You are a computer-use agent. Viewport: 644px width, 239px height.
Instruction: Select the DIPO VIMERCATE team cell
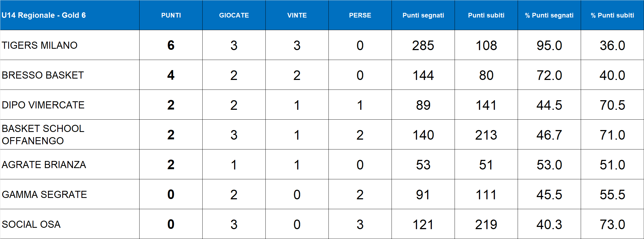click(43, 105)
